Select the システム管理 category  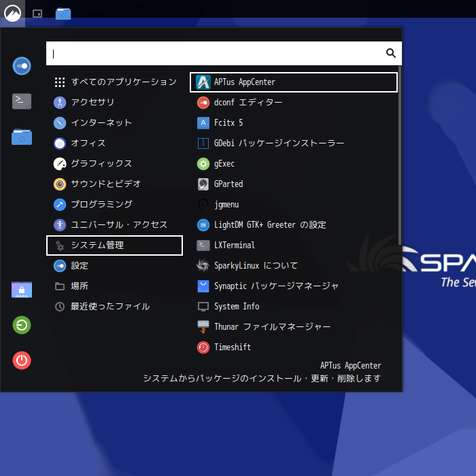[x=114, y=245]
